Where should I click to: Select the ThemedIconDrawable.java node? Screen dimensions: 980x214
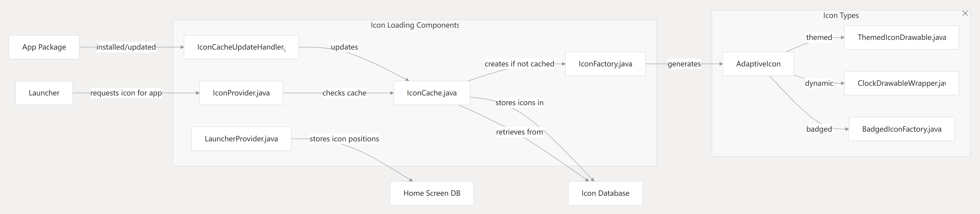(x=902, y=37)
